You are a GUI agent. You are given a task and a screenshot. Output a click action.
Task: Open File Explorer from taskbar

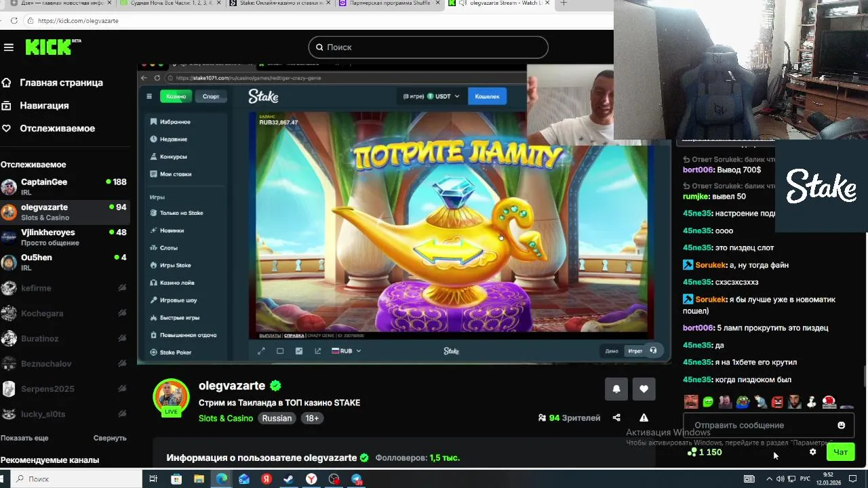pyautogui.click(x=199, y=479)
